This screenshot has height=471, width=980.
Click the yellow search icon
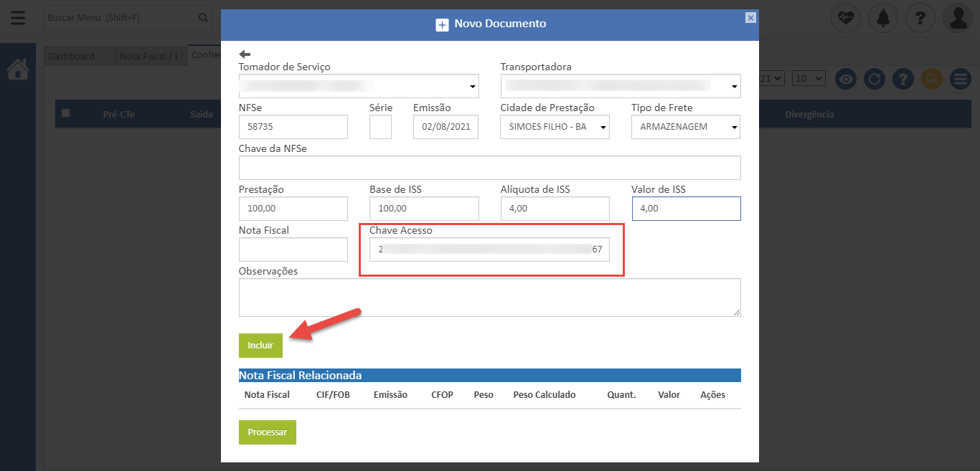pyautogui.click(x=932, y=79)
